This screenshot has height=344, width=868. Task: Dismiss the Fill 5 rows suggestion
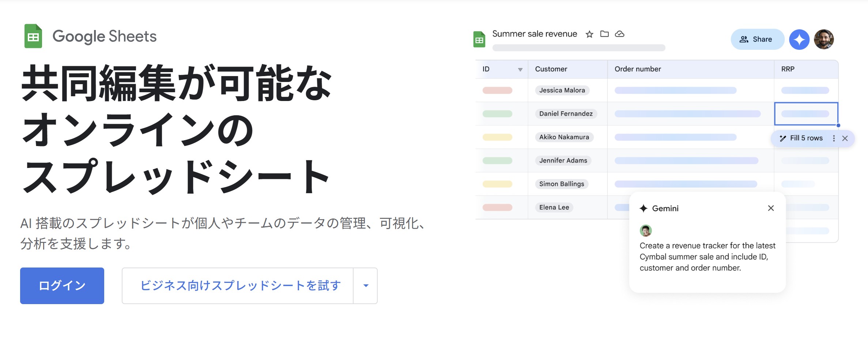tap(845, 138)
